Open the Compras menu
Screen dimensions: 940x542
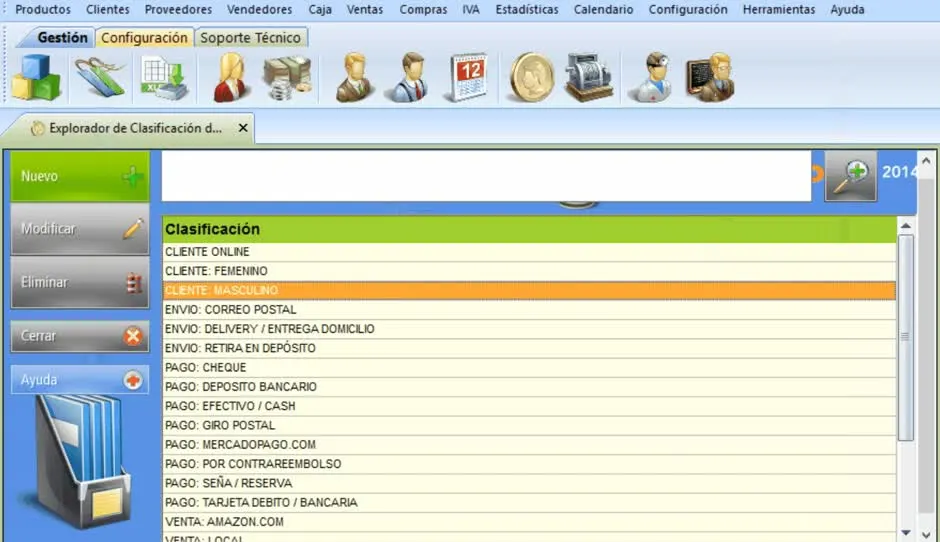coord(423,10)
